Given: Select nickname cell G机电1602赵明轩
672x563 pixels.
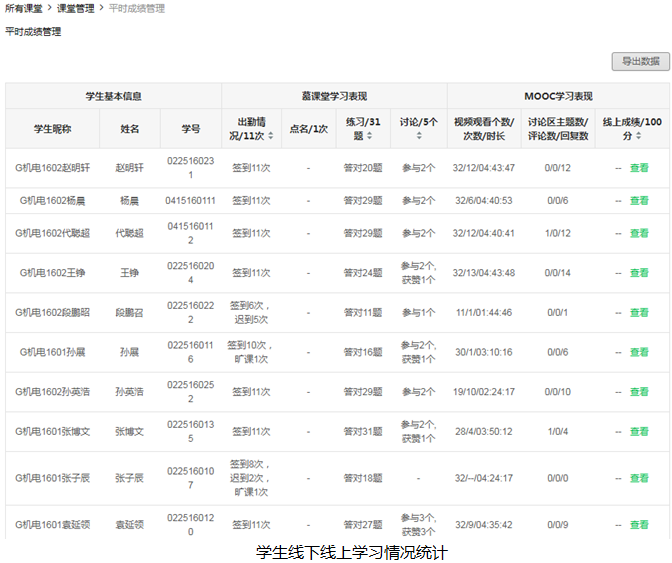Looking at the screenshot, I should pos(54,168).
